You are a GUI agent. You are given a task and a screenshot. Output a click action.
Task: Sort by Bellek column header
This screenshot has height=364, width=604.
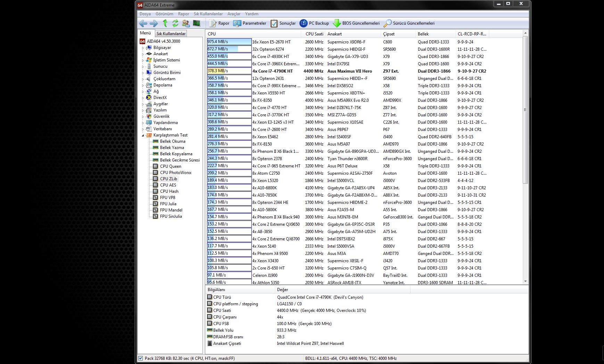435,34
